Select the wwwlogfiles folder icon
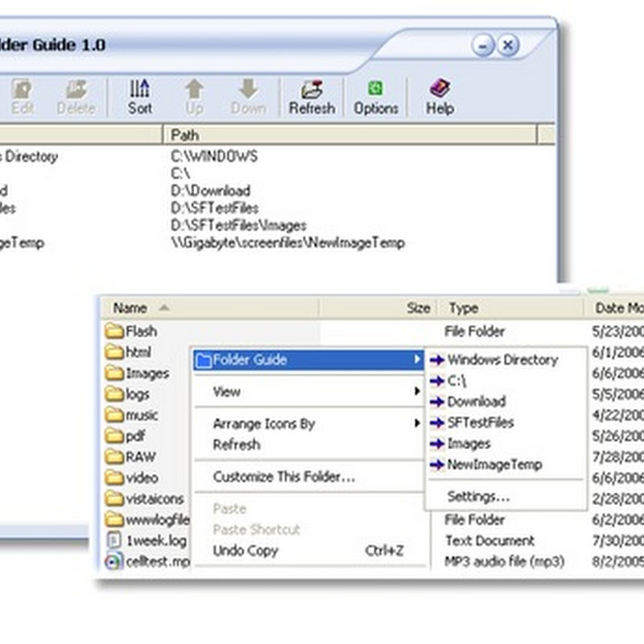The height and width of the screenshot is (644, 644). (114, 519)
